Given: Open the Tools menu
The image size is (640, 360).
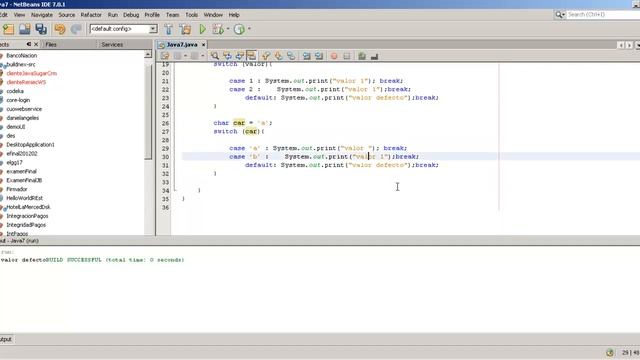Looking at the screenshot, I should [191, 15].
